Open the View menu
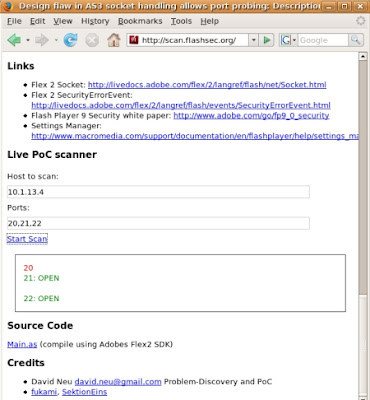 pyautogui.click(x=63, y=21)
